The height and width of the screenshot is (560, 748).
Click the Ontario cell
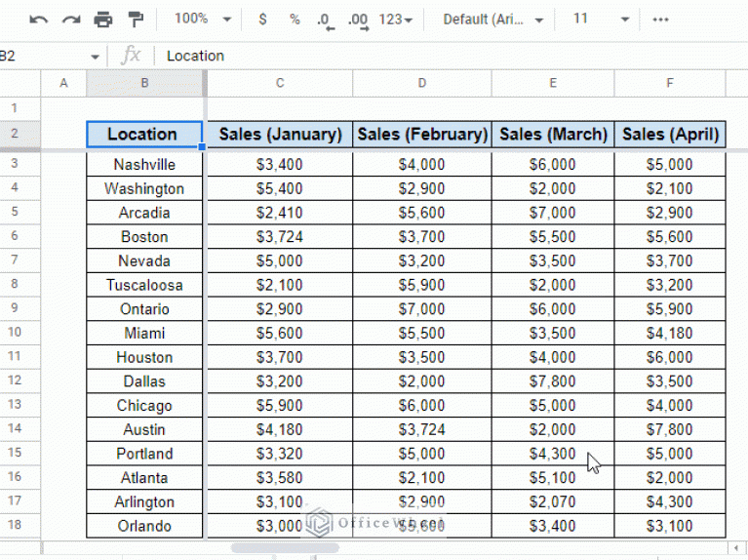[144, 309]
